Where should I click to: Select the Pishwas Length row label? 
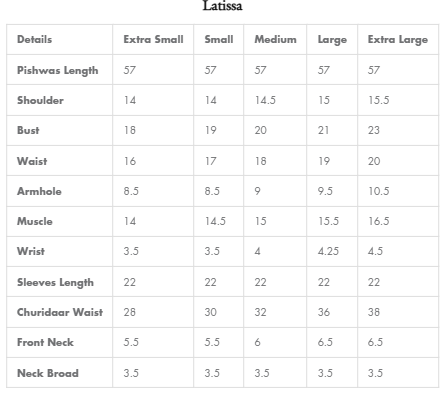58,70
